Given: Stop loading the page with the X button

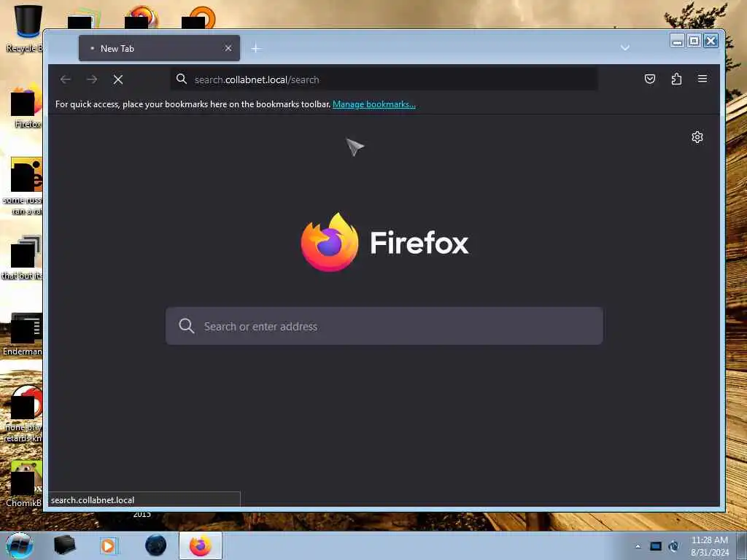Looking at the screenshot, I should tap(118, 79).
